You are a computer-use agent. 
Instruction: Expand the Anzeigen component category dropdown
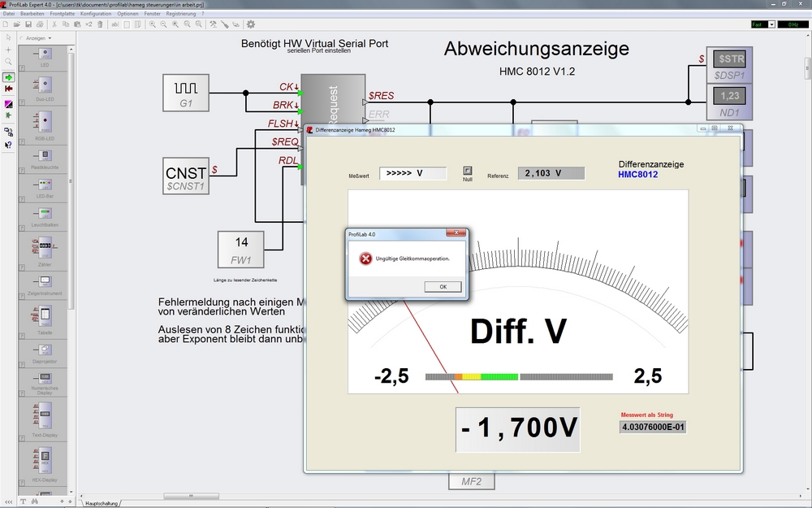coord(50,38)
